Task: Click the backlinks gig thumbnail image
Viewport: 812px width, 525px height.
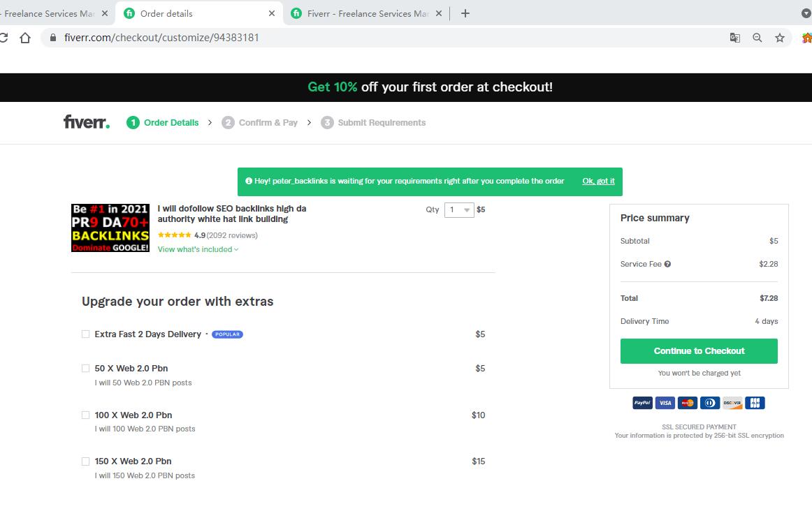Action: click(x=110, y=228)
